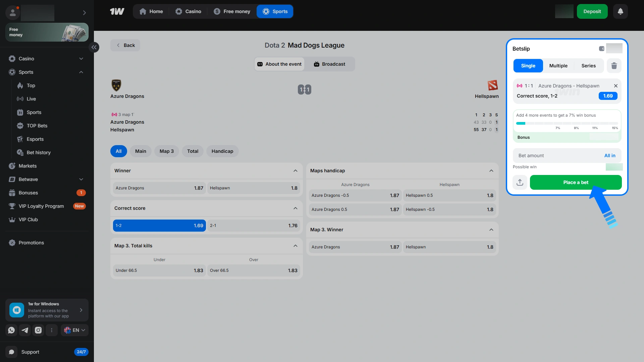Viewport: 644px width, 362px height.
Task: Go to Casino top nav tab
Action: point(189,11)
